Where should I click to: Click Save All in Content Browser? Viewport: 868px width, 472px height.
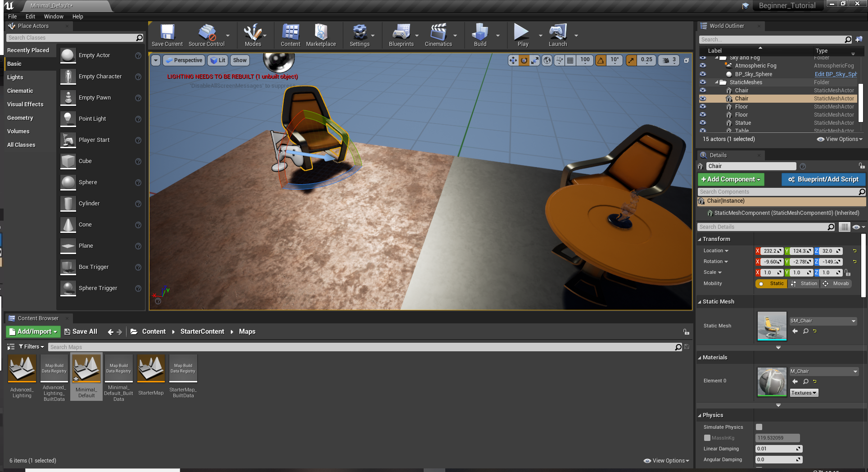pyautogui.click(x=81, y=331)
